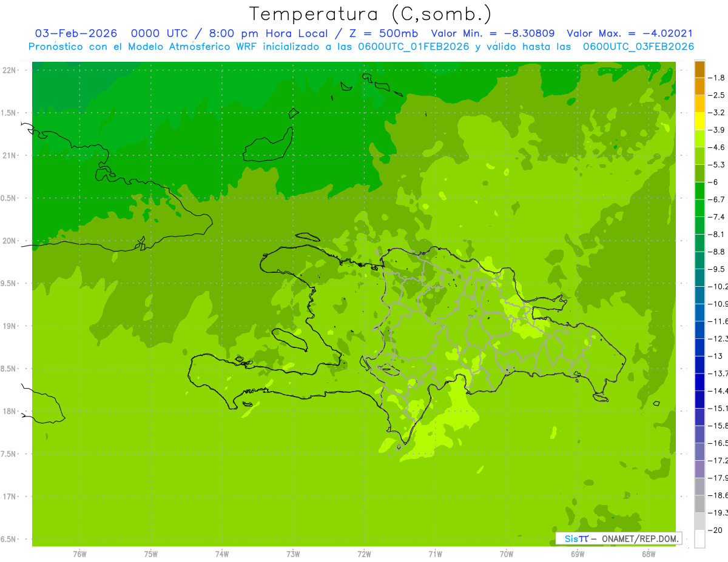
Task: Click the title "Temperatura (C,somb.)"
Action: pos(371,14)
